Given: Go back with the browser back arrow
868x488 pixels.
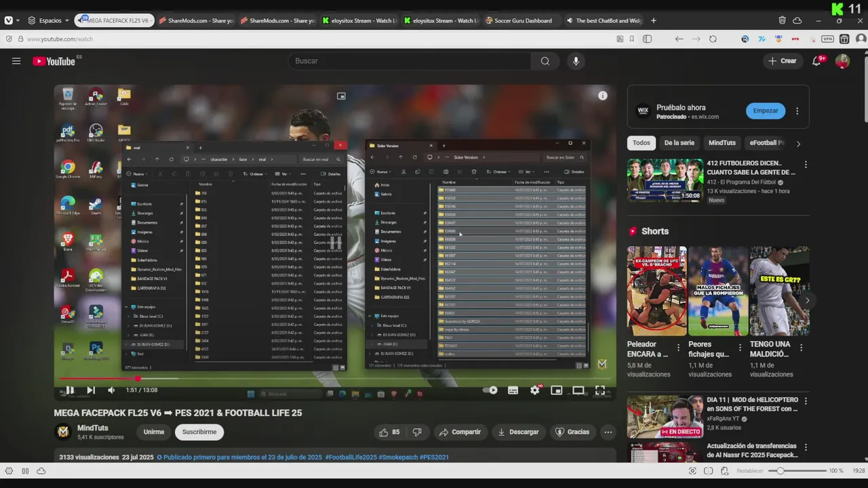Looking at the screenshot, I should 679,39.
